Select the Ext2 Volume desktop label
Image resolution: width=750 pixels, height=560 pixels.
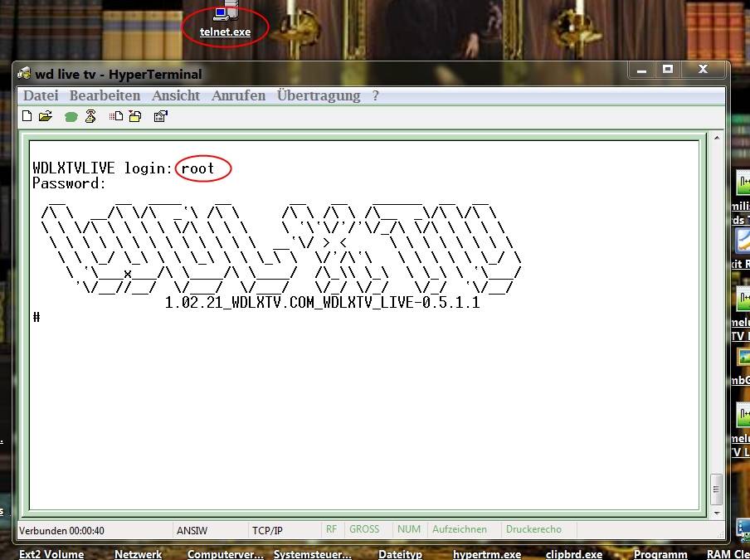pyautogui.click(x=51, y=554)
